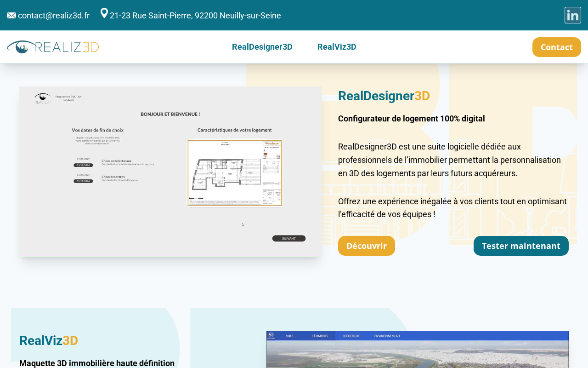This screenshot has height=368, width=588.
Task: Click the Découvrir button
Action: 367,246
